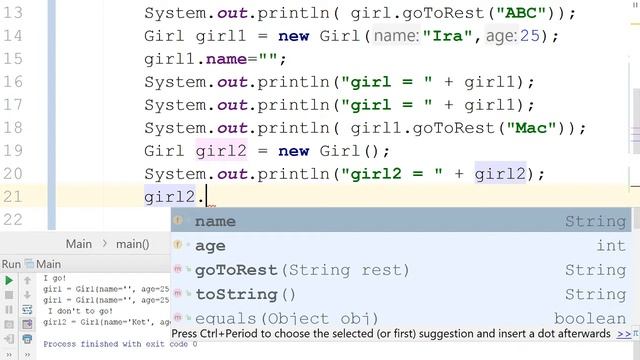
Task: Click the Stop process square icon
Action: pyautogui.click(x=9, y=295)
